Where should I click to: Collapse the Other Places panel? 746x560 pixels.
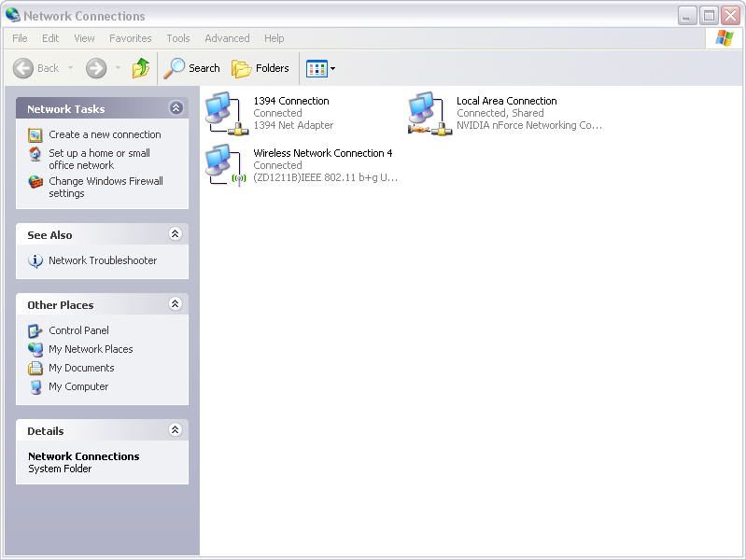pyautogui.click(x=176, y=304)
